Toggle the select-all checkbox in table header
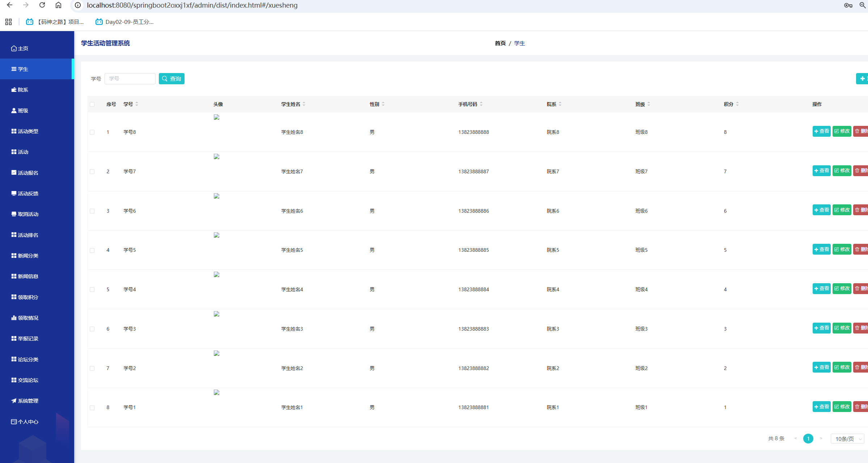This screenshot has height=463, width=868. tap(92, 105)
